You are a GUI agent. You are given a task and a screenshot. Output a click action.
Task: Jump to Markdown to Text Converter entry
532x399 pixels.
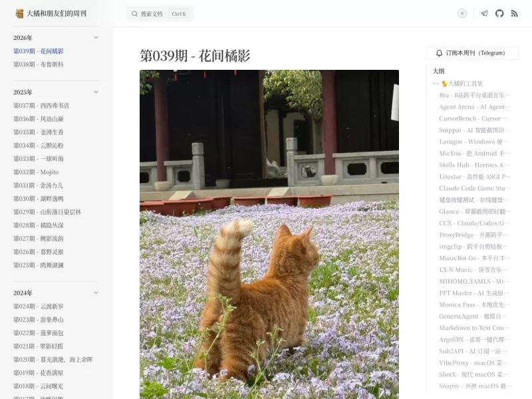(474, 328)
